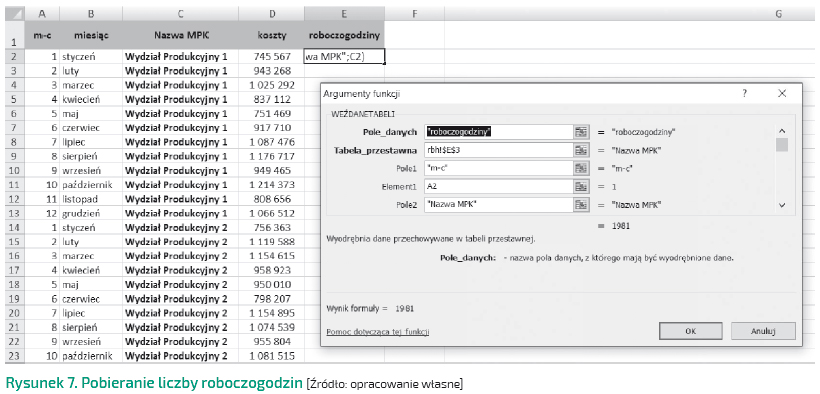Click the cost value 798 207
The width and height of the screenshot is (820, 394).
click(271, 299)
